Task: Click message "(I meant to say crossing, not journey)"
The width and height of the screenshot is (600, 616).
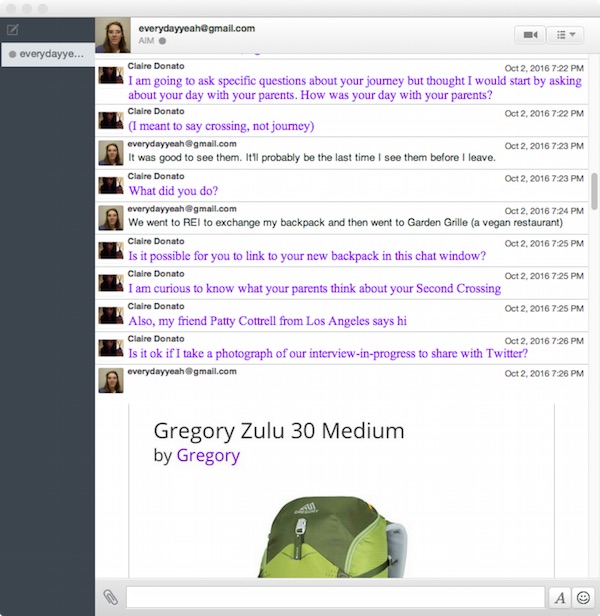Action: [x=221, y=126]
